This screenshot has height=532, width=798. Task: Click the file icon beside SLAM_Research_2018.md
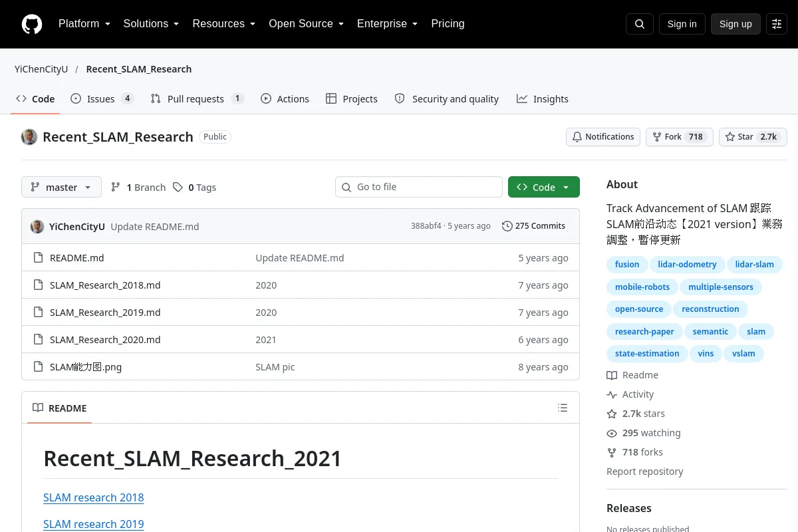tap(38, 285)
